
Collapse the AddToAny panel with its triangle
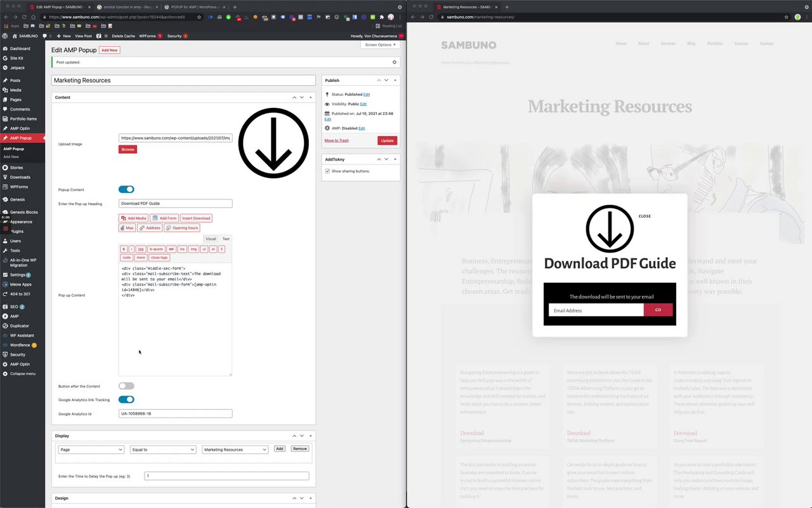coord(395,159)
